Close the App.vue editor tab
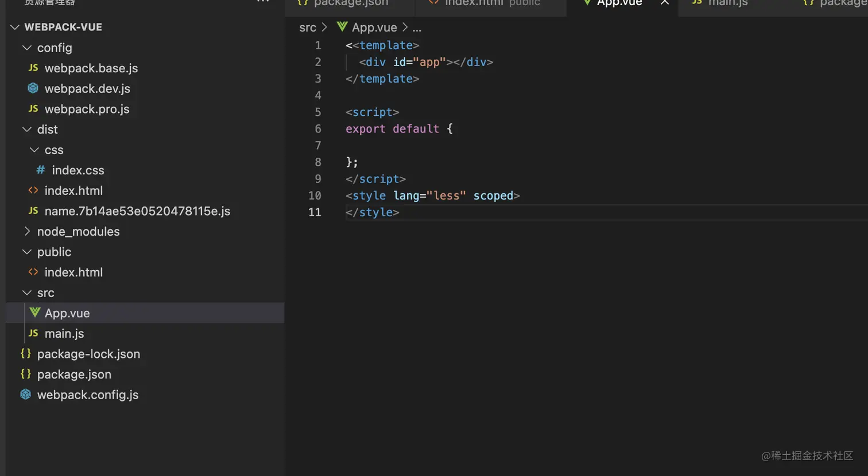Viewport: 868px width, 476px height. click(665, 3)
